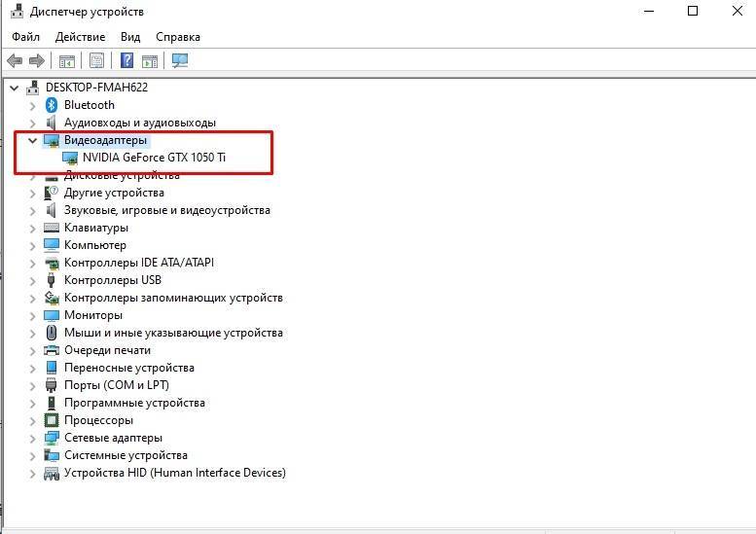Select the Системные устройства label
756x534 pixels.
(x=126, y=455)
